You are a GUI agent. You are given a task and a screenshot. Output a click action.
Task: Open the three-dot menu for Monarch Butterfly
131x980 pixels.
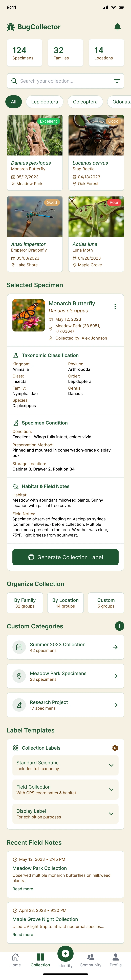click(115, 307)
